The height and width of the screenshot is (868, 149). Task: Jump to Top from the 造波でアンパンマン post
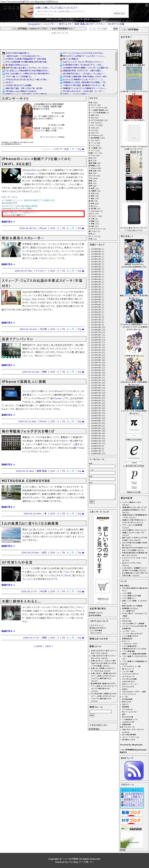click(x=80, y=372)
